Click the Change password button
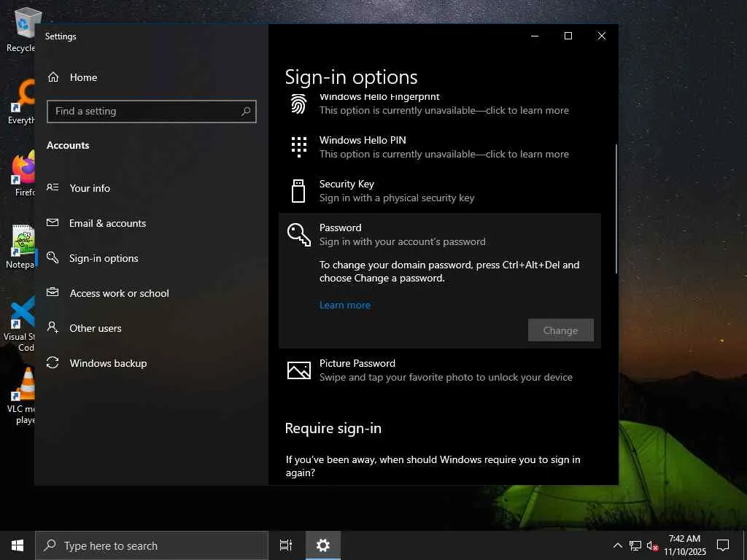Image resolution: width=747 pixels, height=560 pixels. (x=560, y=330)
